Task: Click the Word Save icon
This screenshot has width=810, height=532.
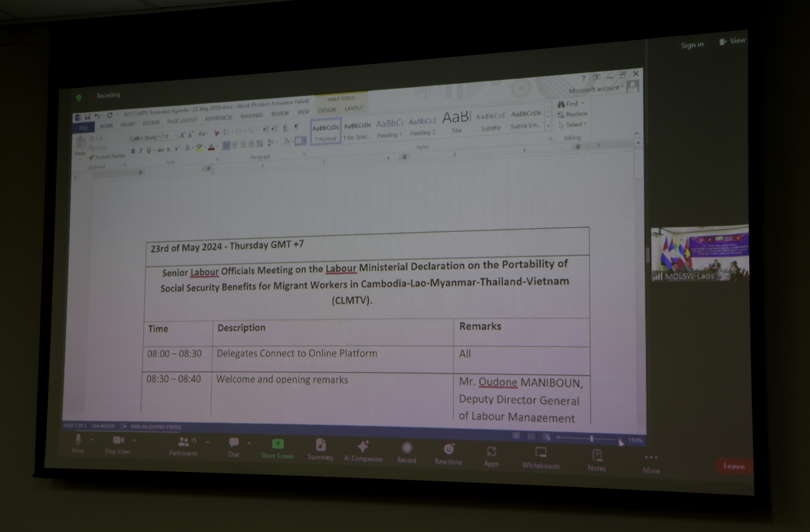Action: tap(87, 117)
